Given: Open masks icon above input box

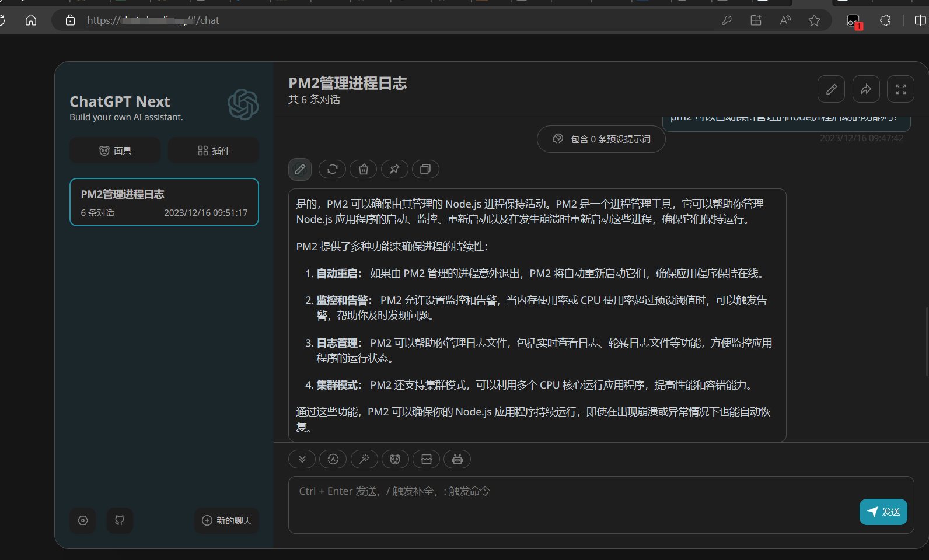Looking at the screenshot, I should (395, 459).
